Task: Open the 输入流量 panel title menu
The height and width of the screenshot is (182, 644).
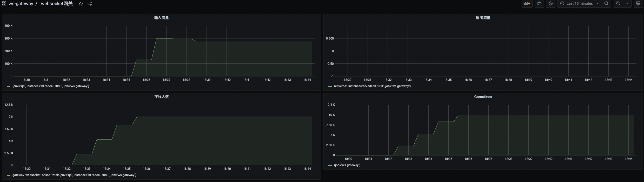Action: pos(162,18)
